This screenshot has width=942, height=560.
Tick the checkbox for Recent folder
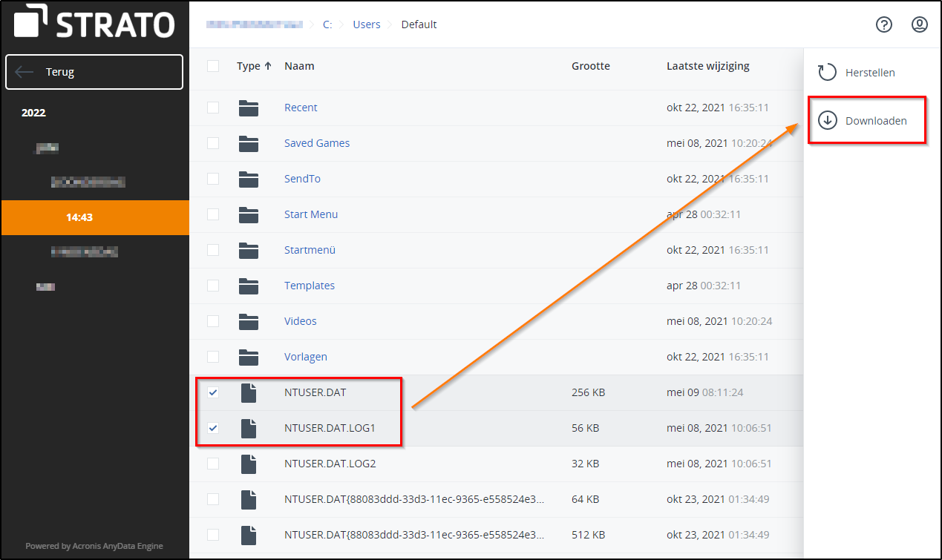click(213, 108)
